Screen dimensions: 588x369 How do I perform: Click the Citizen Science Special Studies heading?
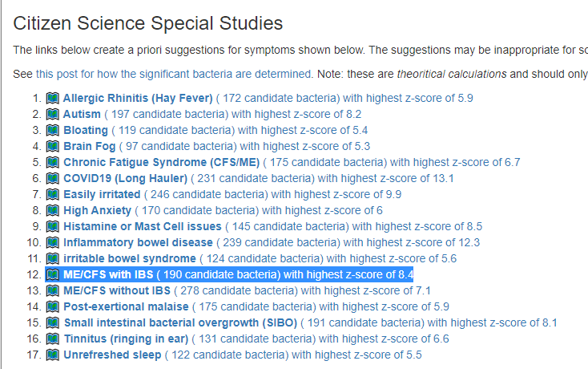[148, 22]
